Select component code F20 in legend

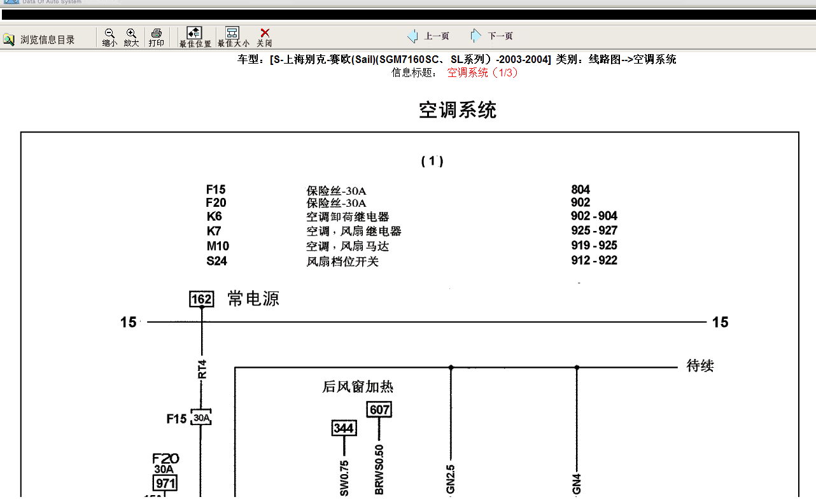coord(216,203)
